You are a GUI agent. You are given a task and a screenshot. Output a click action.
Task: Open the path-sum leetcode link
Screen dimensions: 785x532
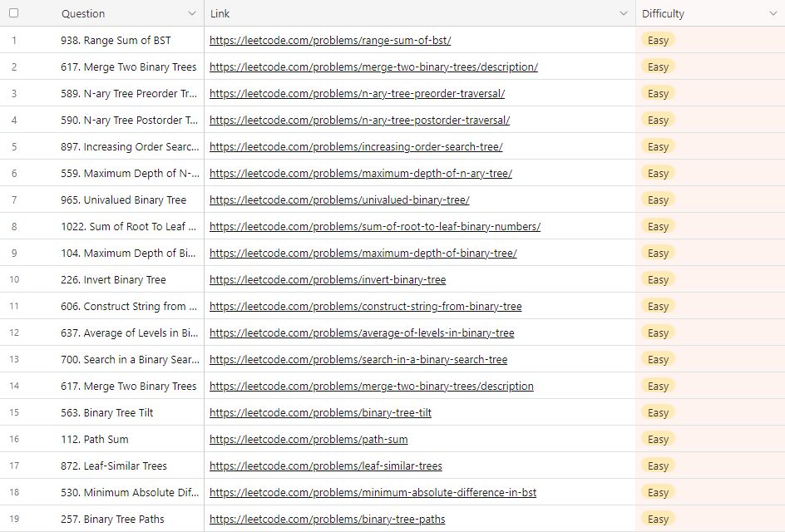tap(309, 440)
